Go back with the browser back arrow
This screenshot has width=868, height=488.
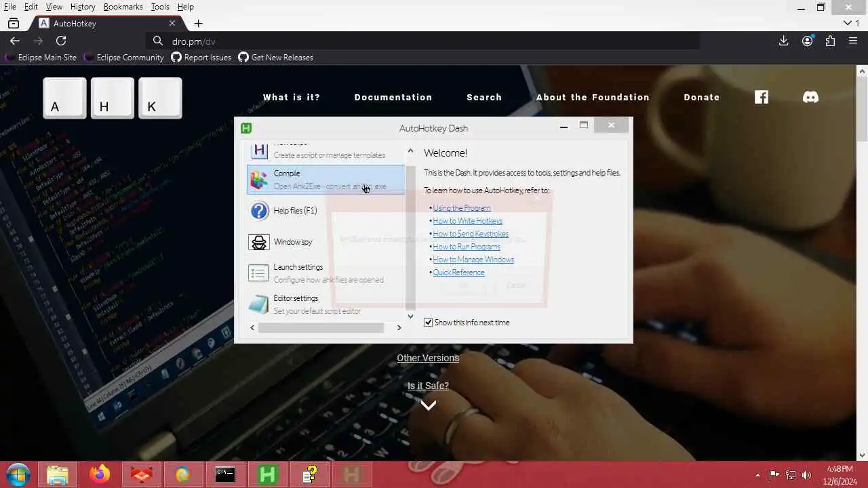15,41
